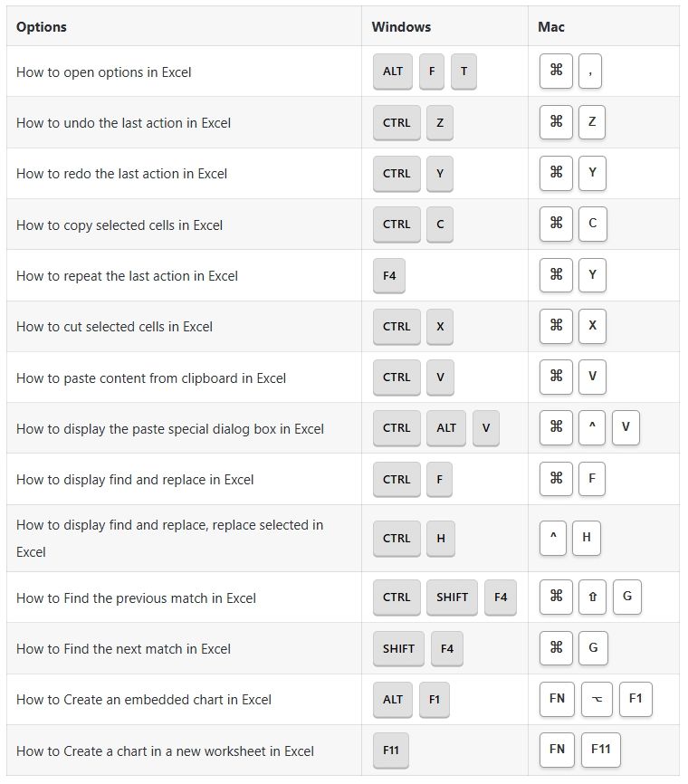The width and height of the screenshot is (688, 784).
Task: Click the Command key in the undo row
Action: pyautogui.click(x=556, y=122)
